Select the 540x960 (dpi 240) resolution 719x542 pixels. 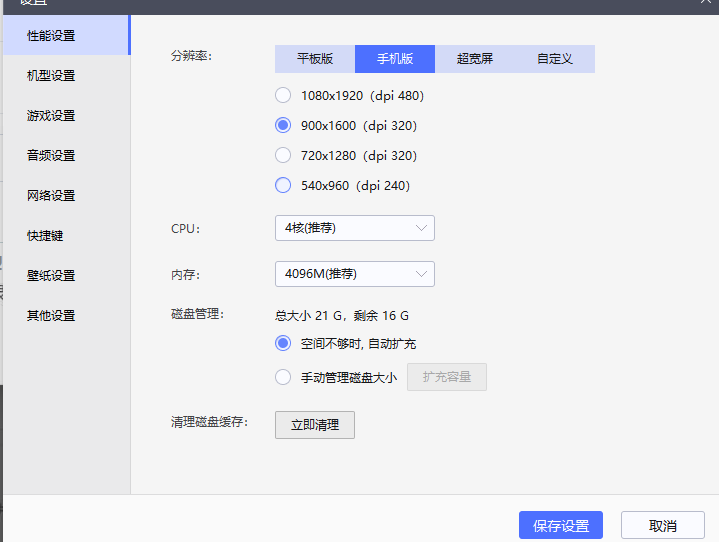(283, 186)
